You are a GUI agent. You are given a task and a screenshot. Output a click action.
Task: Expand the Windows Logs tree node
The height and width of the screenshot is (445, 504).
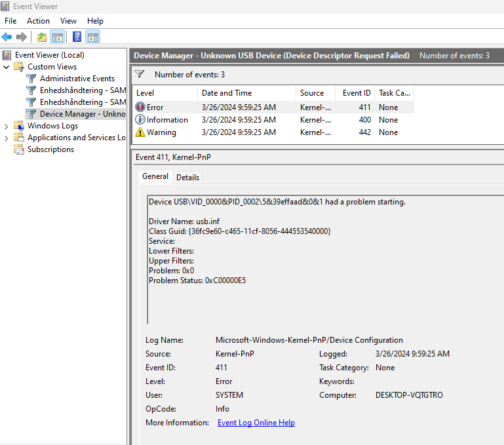click(6, 126)
